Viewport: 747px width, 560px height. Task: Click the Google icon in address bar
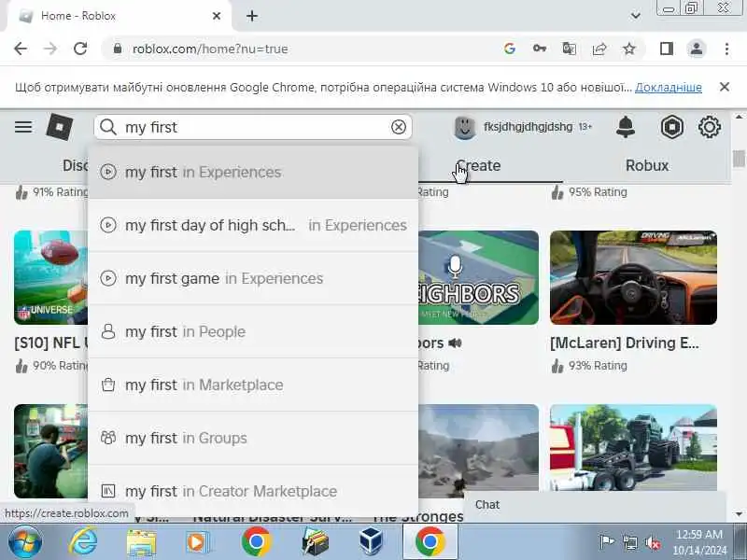pos(509,49)
